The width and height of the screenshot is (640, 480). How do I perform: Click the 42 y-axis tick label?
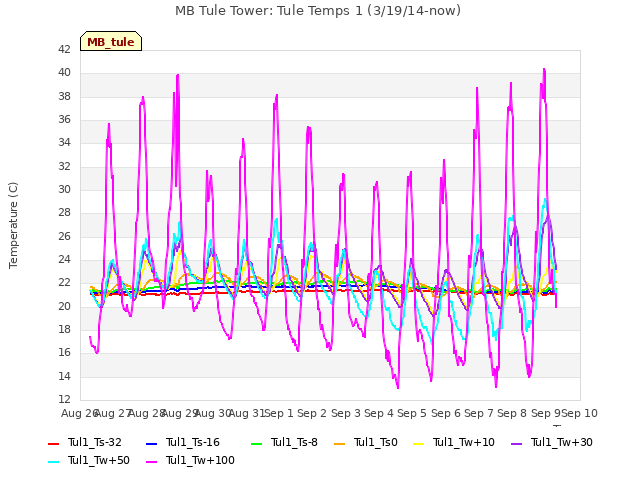coord(64,49)
